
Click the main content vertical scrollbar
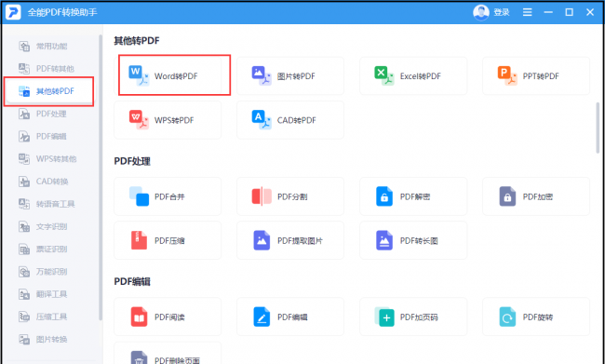point(598,128)
